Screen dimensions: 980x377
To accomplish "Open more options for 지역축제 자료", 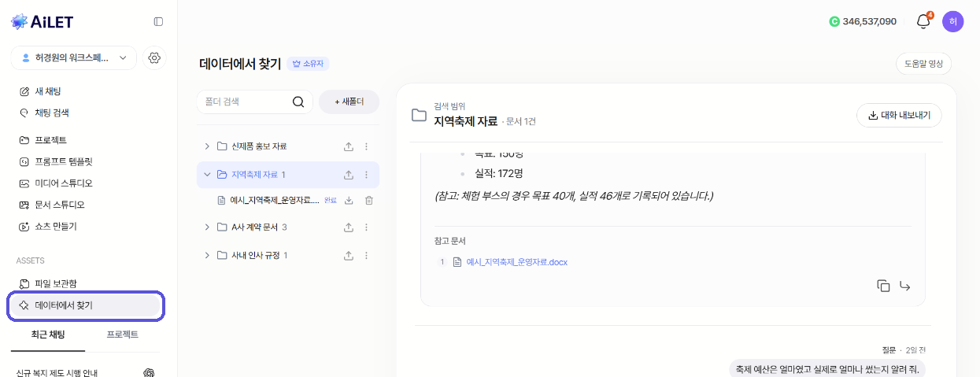I will pos(366,175).
